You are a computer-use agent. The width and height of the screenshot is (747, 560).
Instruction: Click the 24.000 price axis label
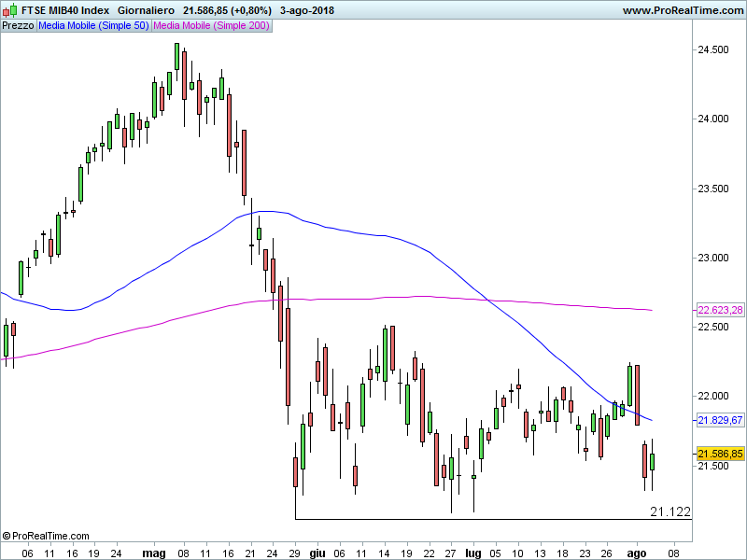712,119
